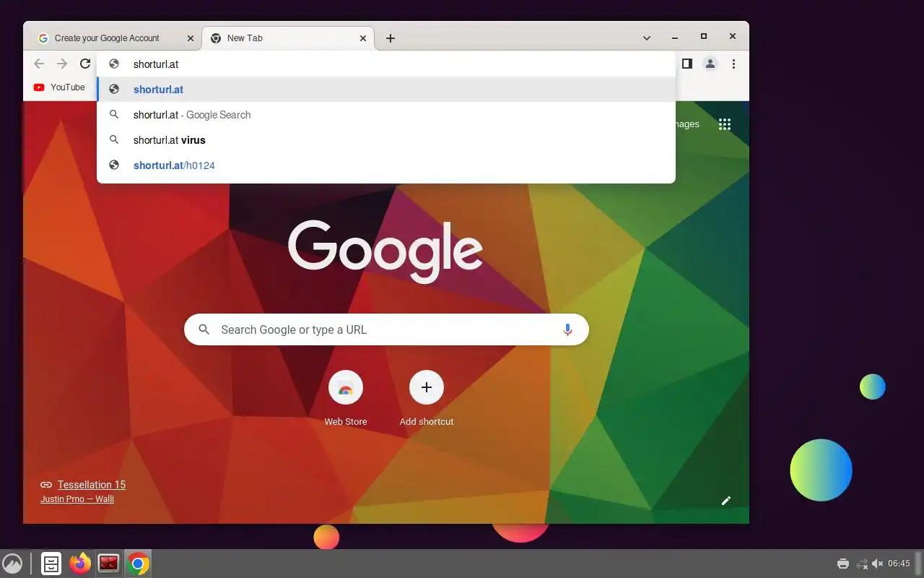
Task: Choose shorturl.at - Google Search suggestion
Action: coord(386,115)
